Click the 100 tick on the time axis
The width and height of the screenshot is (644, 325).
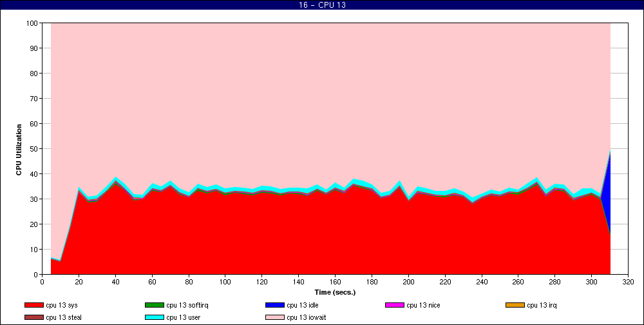tap(225, 282)
